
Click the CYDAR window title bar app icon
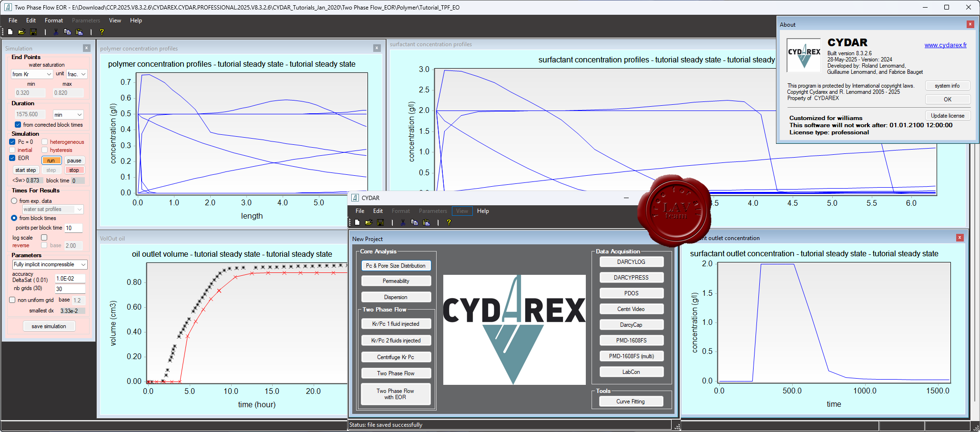pyautogui.click(x=355, y=198)
